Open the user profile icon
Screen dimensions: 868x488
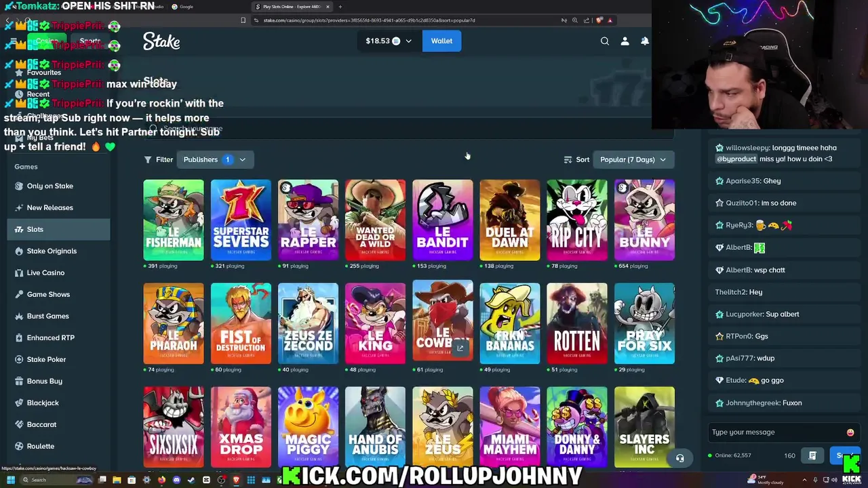[625, 41]
